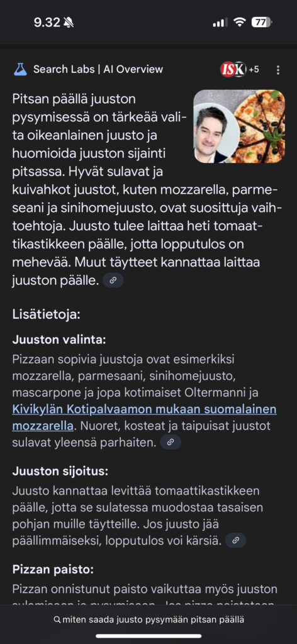Screen dimensions: 297x644
Task: Tap the link chip after 'sulavat yleensä parhaiten.'
Action: pos(171,442)
